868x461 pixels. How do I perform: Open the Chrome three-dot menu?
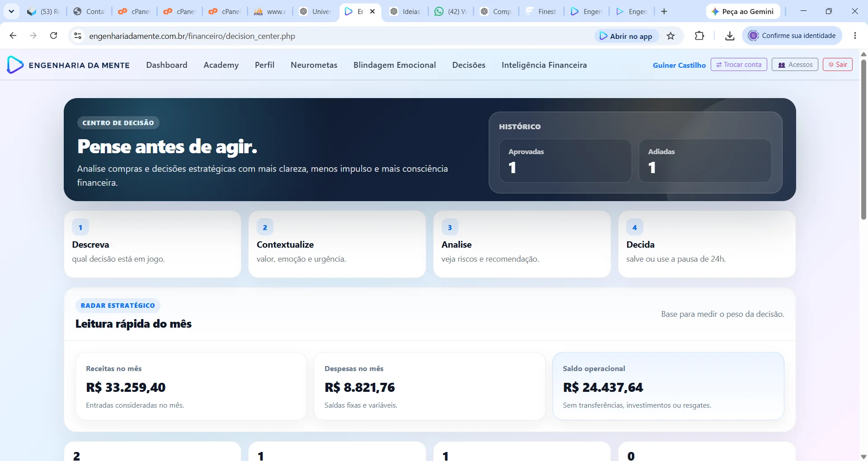tap(855, 36)
